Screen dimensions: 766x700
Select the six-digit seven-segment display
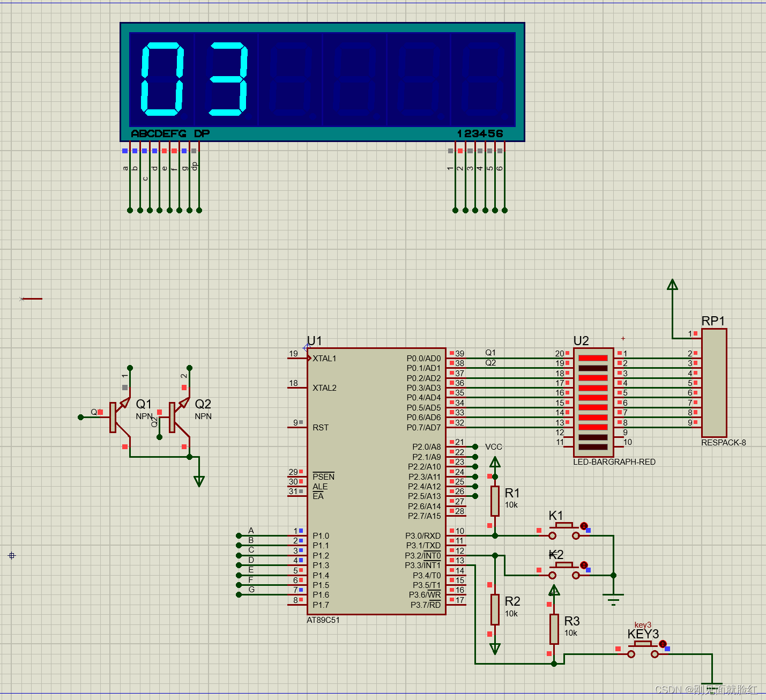pos(322,82)
